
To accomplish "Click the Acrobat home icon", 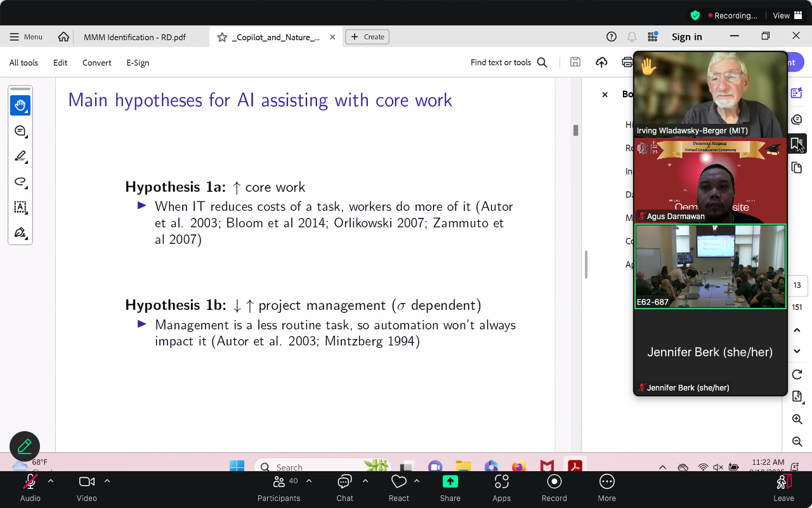I will 63,37.
